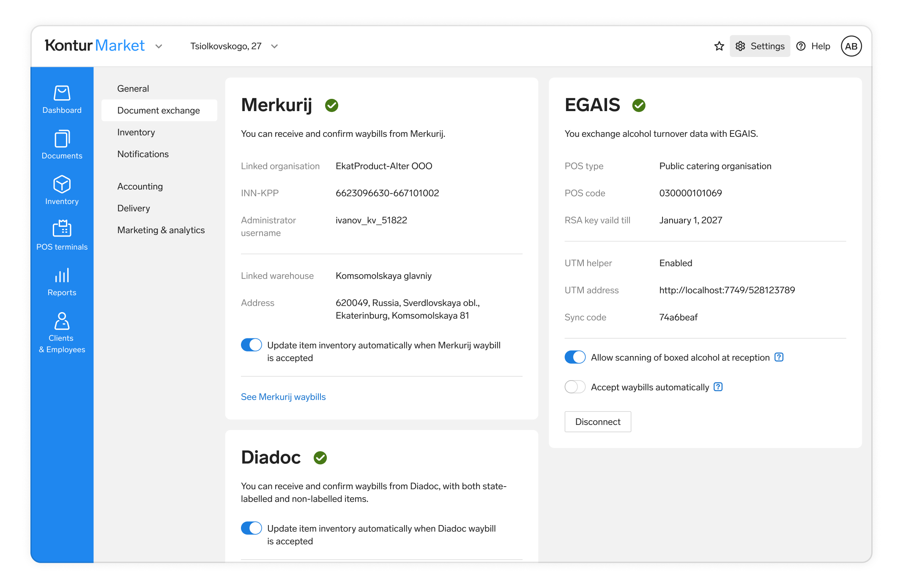Disable automatic inventory update for Diadoc waybills
This screenshot has height=588, width=903.
[x=251, y=528]
